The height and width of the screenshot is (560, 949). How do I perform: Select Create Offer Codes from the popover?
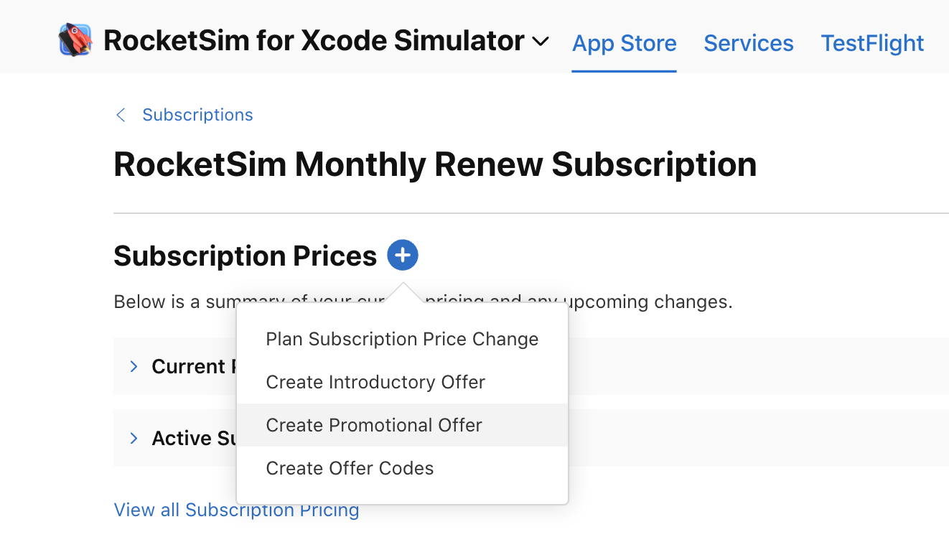tap(350, 468)
